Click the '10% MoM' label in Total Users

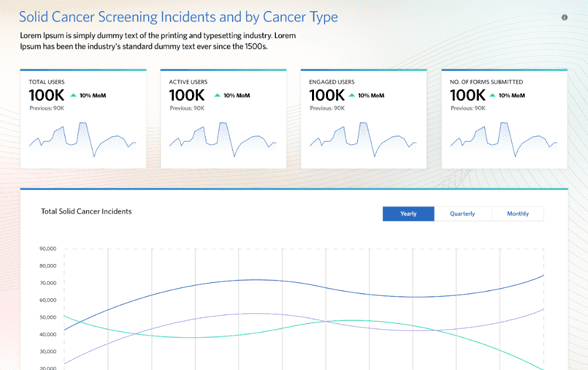[x=93, y=96]
